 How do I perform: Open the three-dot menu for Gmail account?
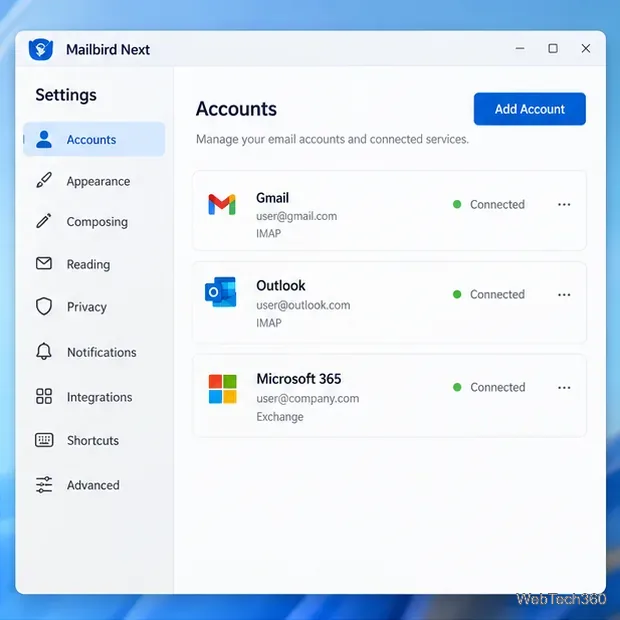[564, 204]
